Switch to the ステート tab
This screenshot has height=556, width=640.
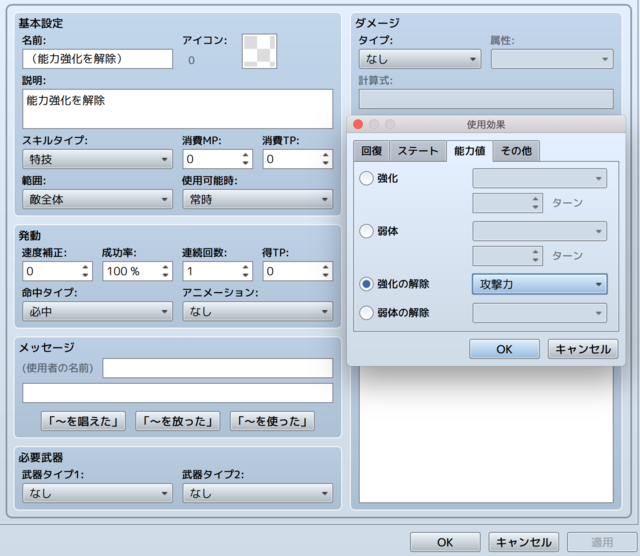418,151
